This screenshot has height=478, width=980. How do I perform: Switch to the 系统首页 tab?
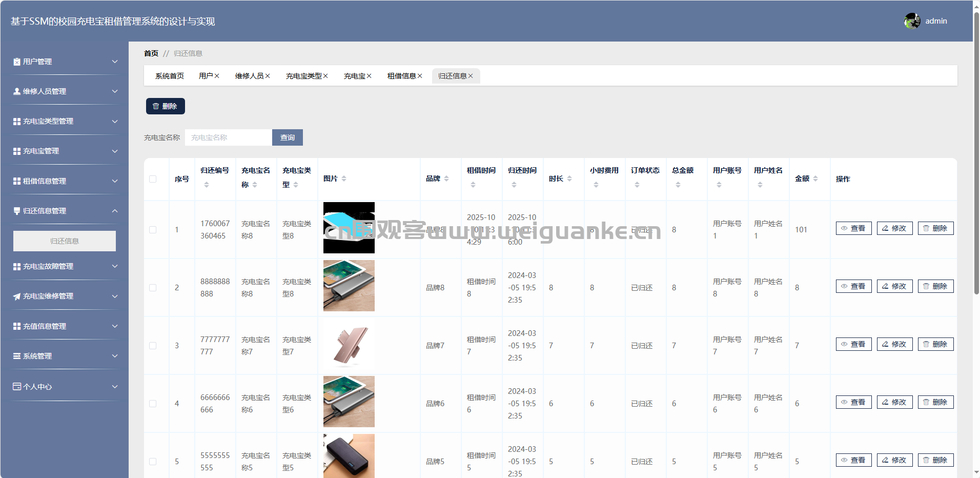pos(170,76)
